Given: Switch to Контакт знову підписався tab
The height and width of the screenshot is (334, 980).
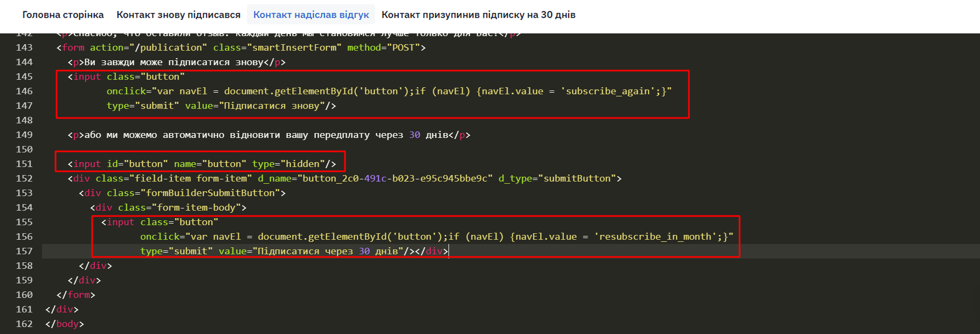Looking at the screenshot, I should [x=178, y=15].
